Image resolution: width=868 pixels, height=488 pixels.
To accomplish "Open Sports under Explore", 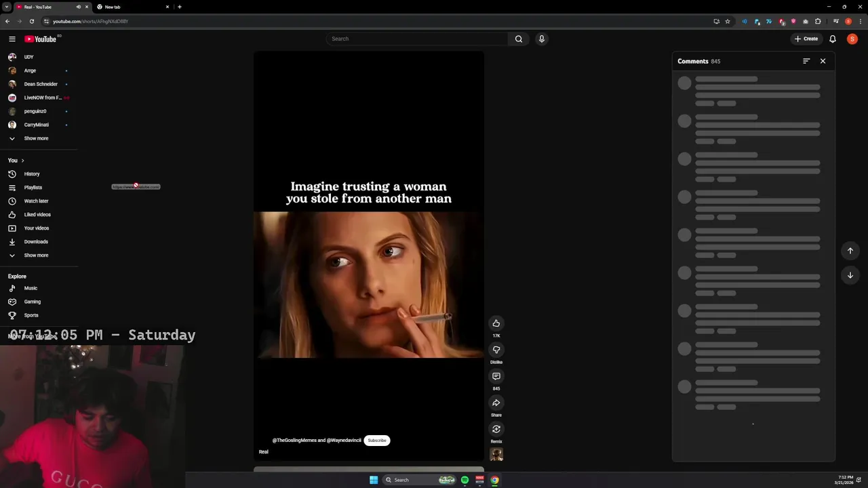I will coord(31,315).
